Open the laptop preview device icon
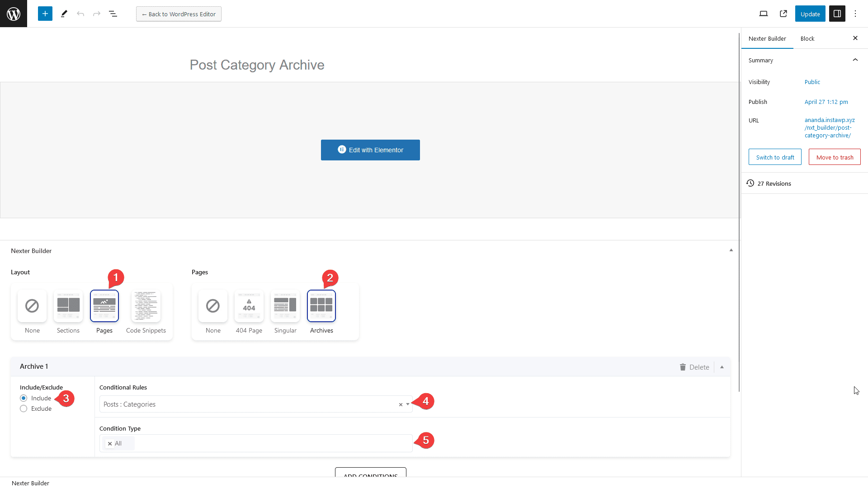 (764, 14)
